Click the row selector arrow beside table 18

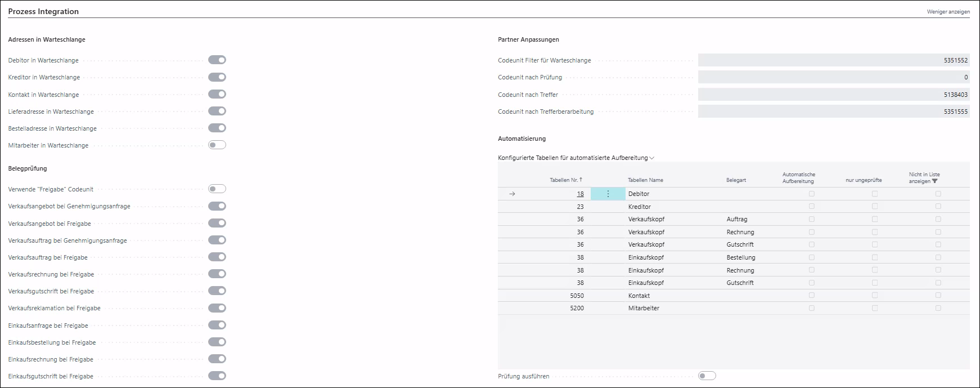tap(512, 194)
